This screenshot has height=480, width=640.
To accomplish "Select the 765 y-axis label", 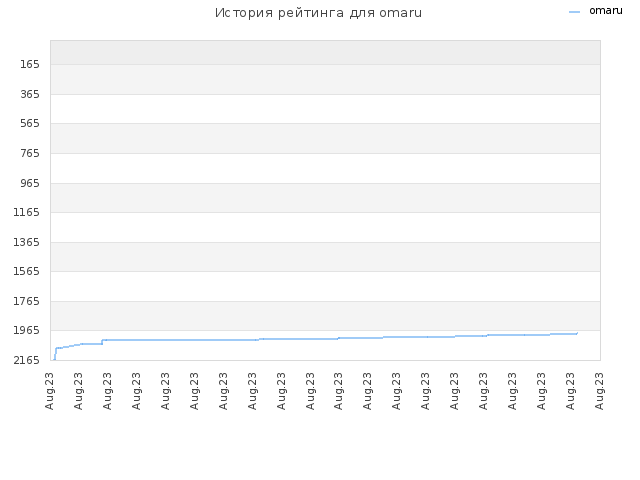I will point(30,153).
